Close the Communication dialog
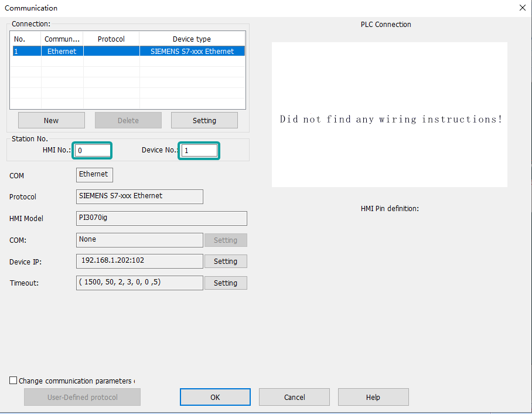The image size is (532, 414). 522,8
